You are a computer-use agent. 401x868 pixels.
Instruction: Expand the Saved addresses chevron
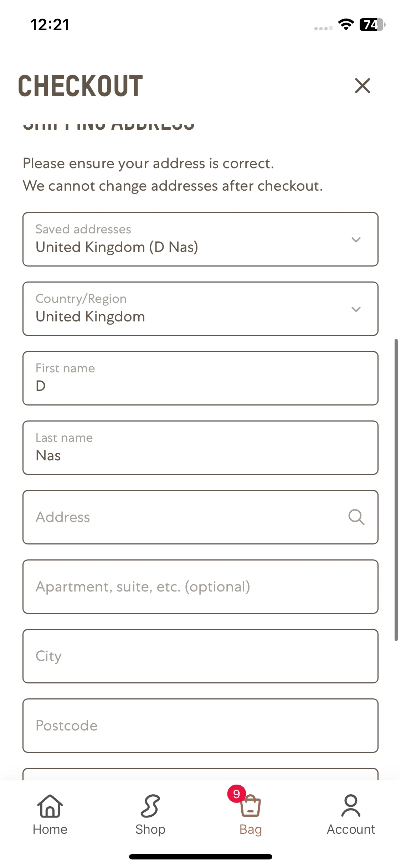click(x=356, y=240)
